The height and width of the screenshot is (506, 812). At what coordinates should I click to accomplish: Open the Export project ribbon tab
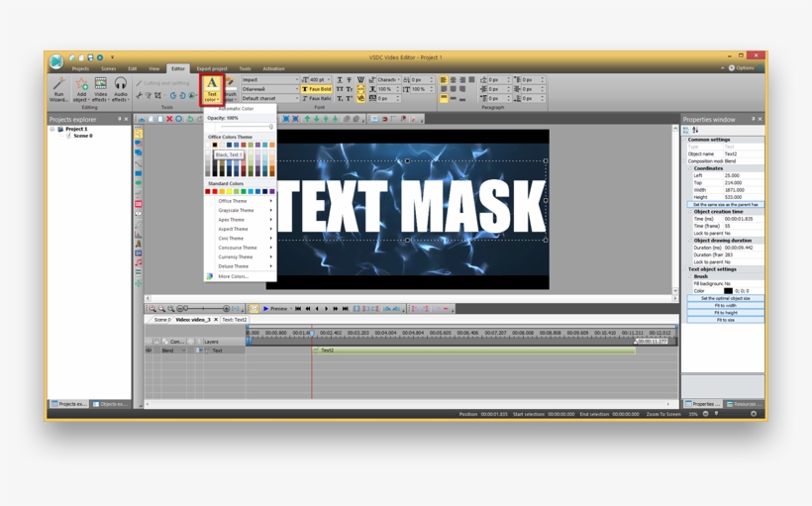click(212, 68)
